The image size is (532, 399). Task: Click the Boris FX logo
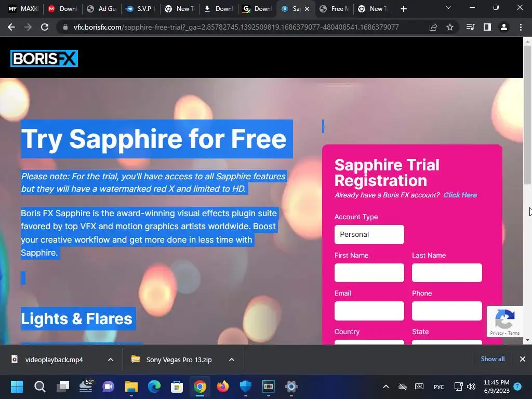coord(44,58)
